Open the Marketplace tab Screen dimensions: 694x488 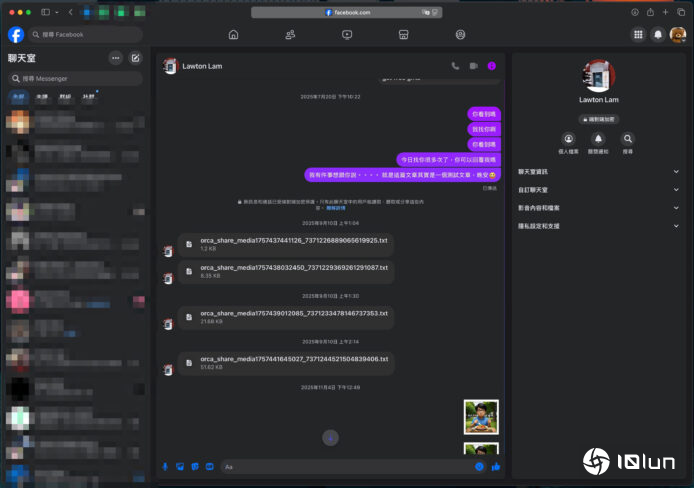(x=403, y=34)
